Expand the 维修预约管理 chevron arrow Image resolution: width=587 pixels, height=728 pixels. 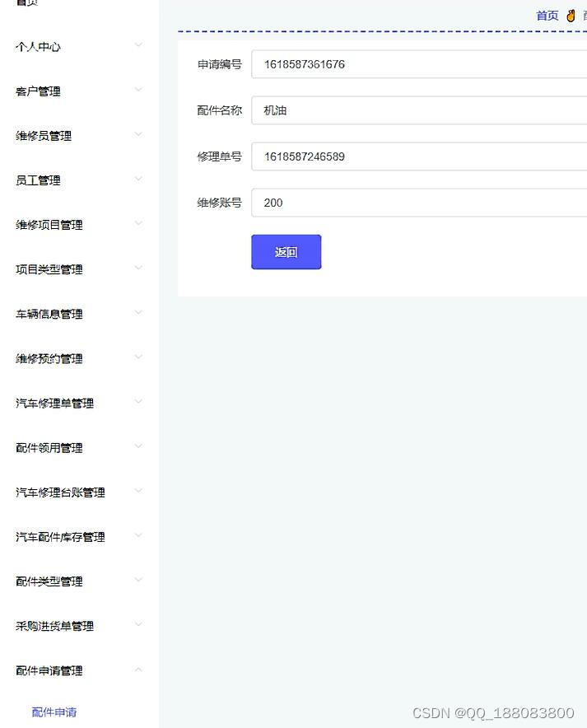pos(138,357)
